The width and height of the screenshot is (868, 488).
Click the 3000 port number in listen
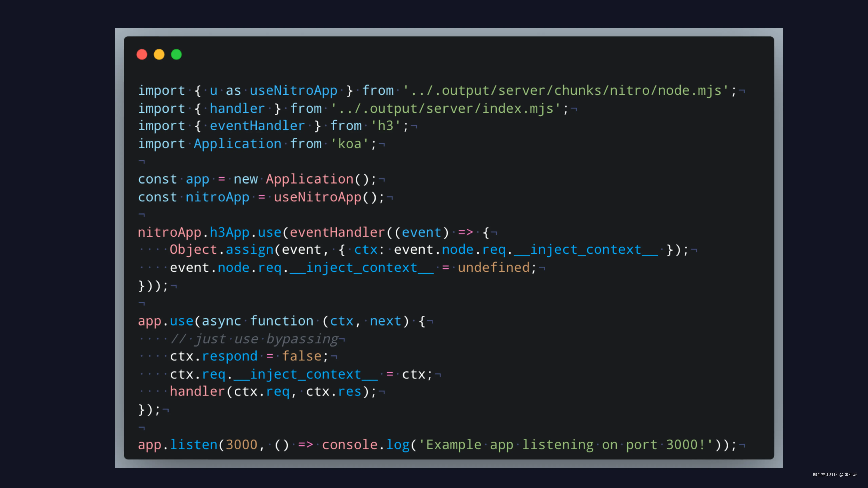(x=241, y=445)
